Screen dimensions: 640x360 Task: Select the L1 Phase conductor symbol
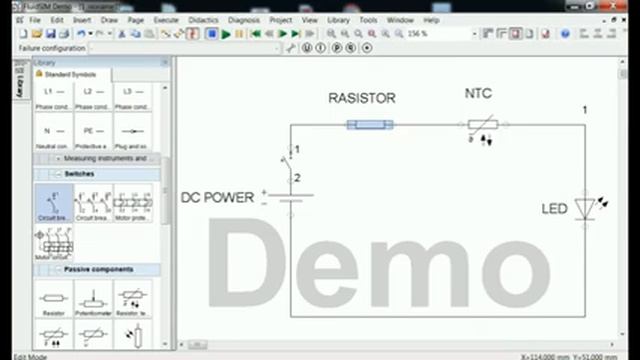tap(53, 97)
